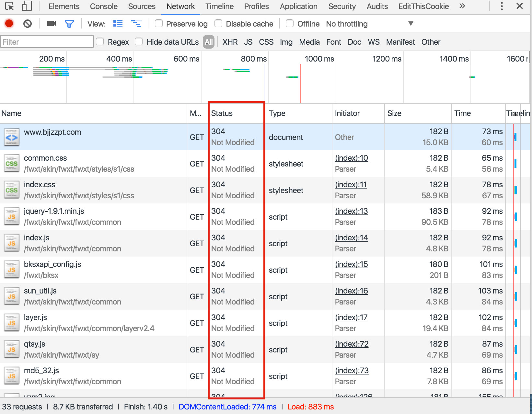Switch to large request rows view
Viewport: 532px width, 414px height.
118,24
